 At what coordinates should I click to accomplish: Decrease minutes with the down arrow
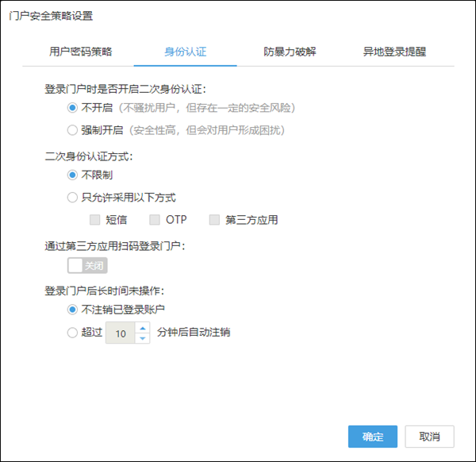click(x=142, y=339)
